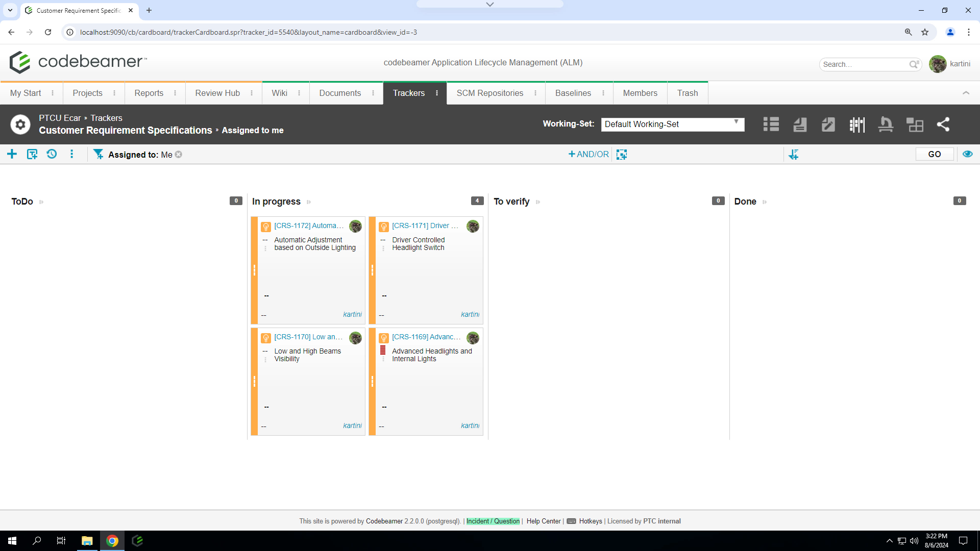980x551 pixels.
Task: Open the CRS-1170 card link
Action: [x=308, y=337]
